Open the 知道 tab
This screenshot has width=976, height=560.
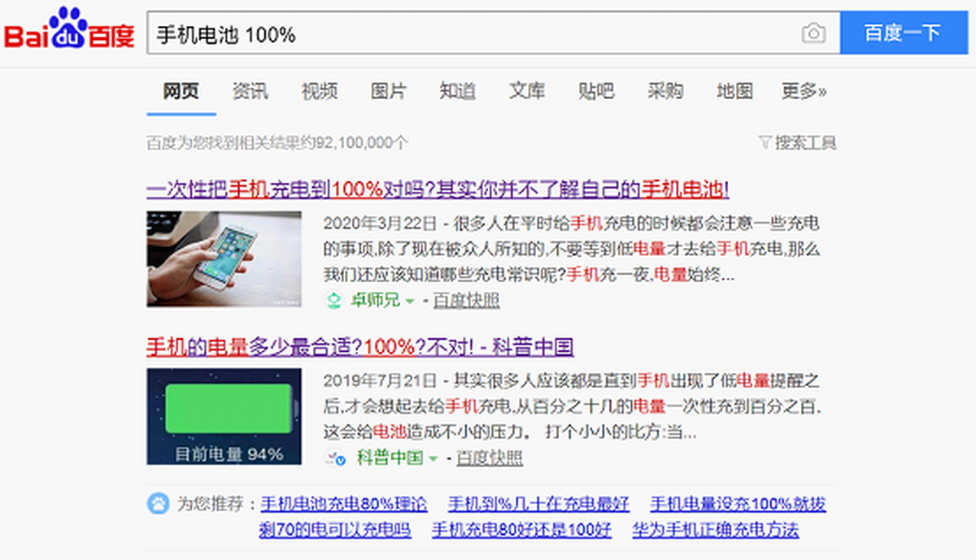[x=457, y=92]
